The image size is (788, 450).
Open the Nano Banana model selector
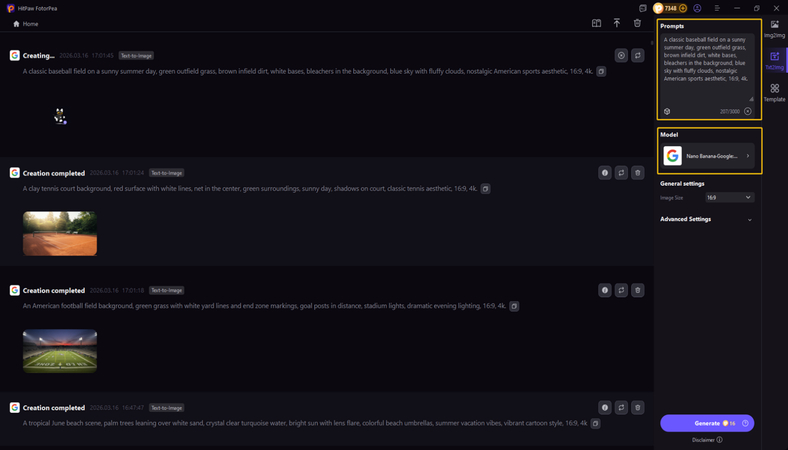(x=709, y=156)
